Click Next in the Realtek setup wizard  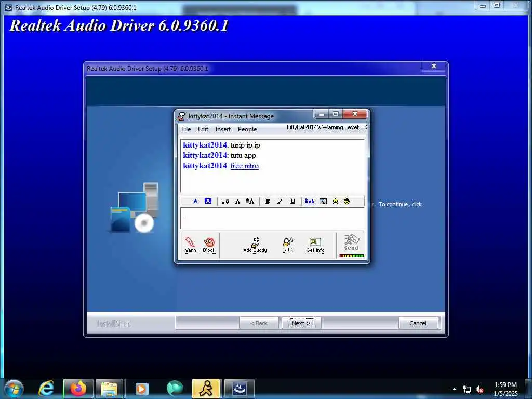301,323
